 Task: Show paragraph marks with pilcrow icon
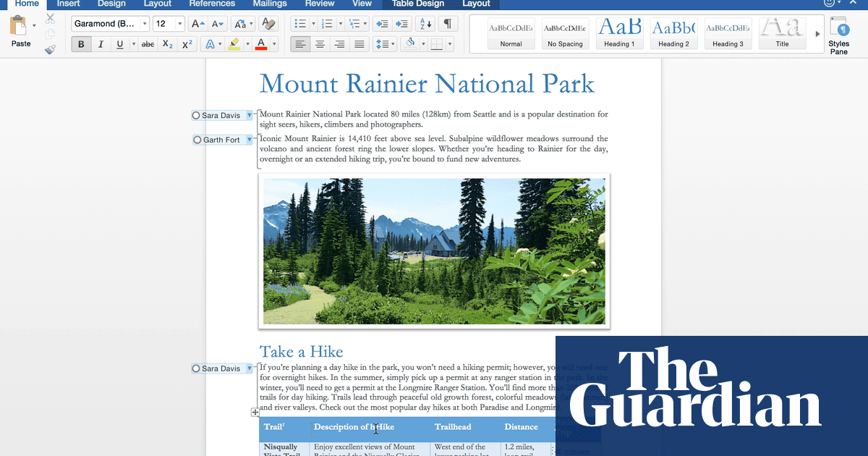[x=448, y=24]
